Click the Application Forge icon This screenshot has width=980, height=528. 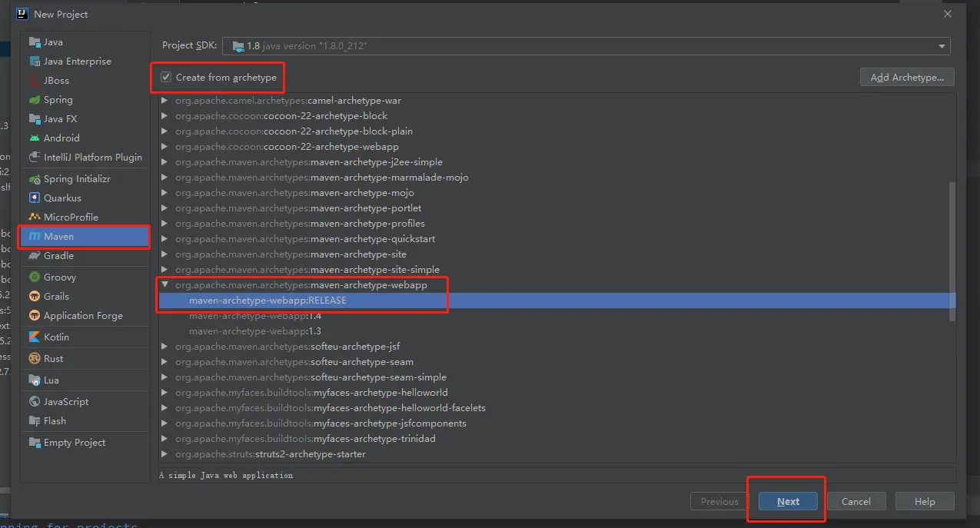click(x=35, y=316)
